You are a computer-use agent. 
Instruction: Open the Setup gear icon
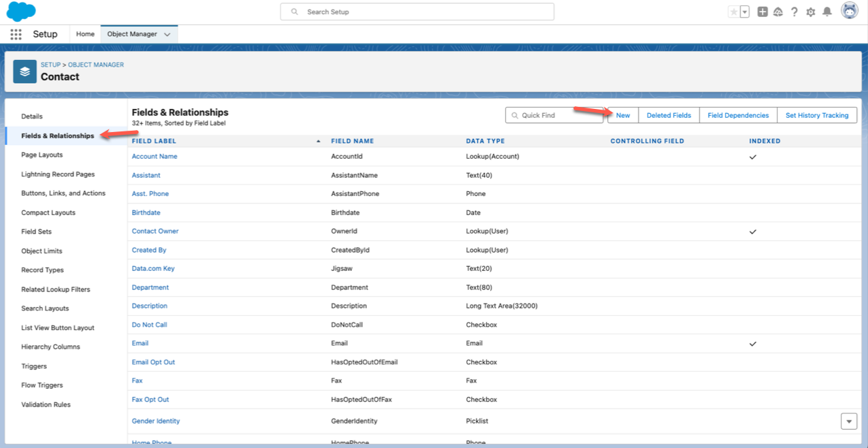[x=810, y=12]
